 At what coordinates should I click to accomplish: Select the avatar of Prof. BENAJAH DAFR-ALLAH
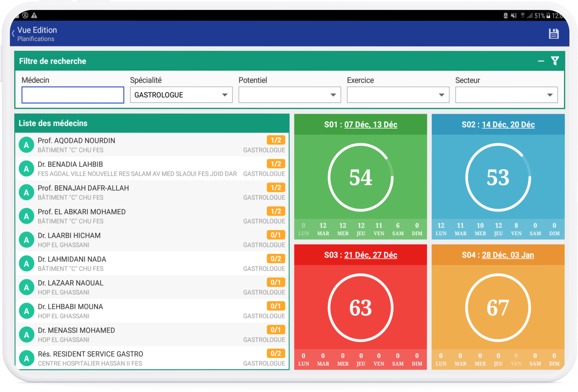[x=26, y=192]
